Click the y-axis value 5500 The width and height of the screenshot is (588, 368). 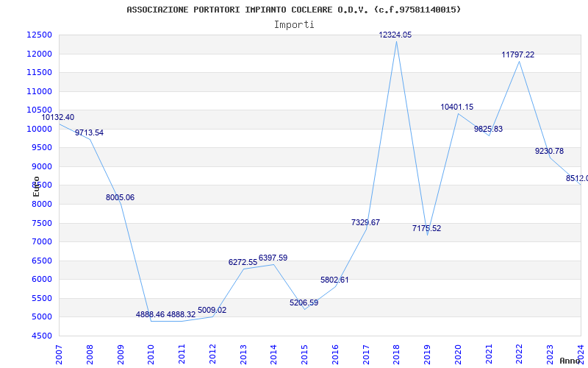41,298
